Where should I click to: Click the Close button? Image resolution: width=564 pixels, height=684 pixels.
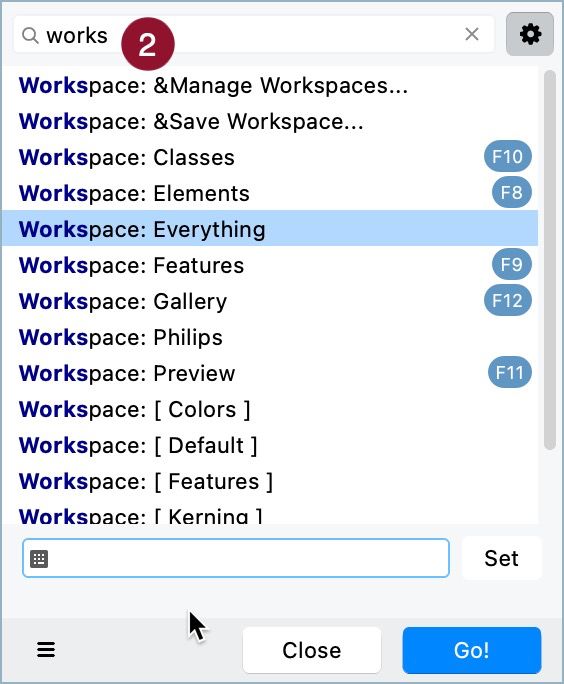[312, 650]
